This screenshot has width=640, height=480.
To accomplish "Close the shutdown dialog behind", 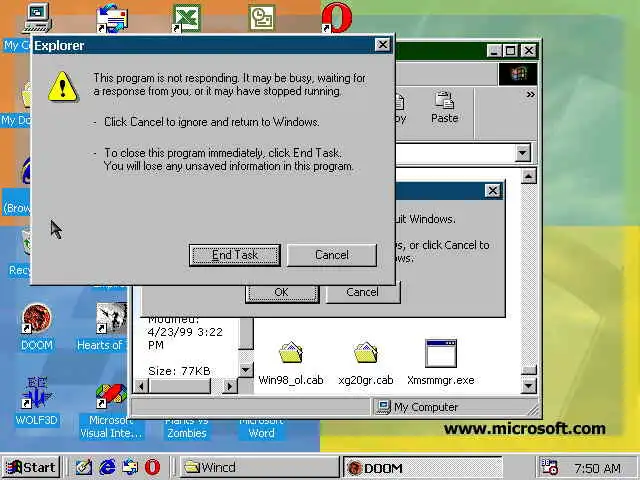I will tap(493, 191).
